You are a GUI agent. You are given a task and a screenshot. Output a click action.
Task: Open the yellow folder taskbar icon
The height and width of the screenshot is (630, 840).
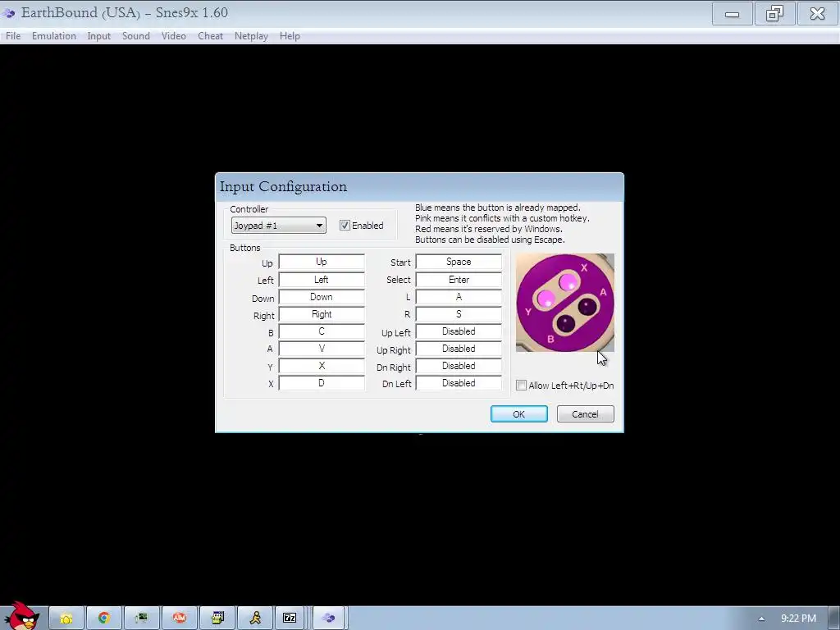coord(66,619)
